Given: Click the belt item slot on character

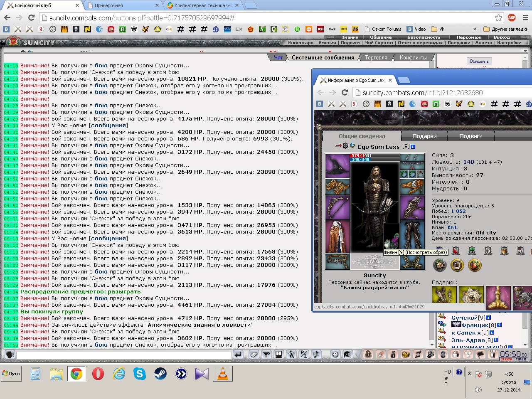Looking at the screenshot, I should [x=337, y=261].
